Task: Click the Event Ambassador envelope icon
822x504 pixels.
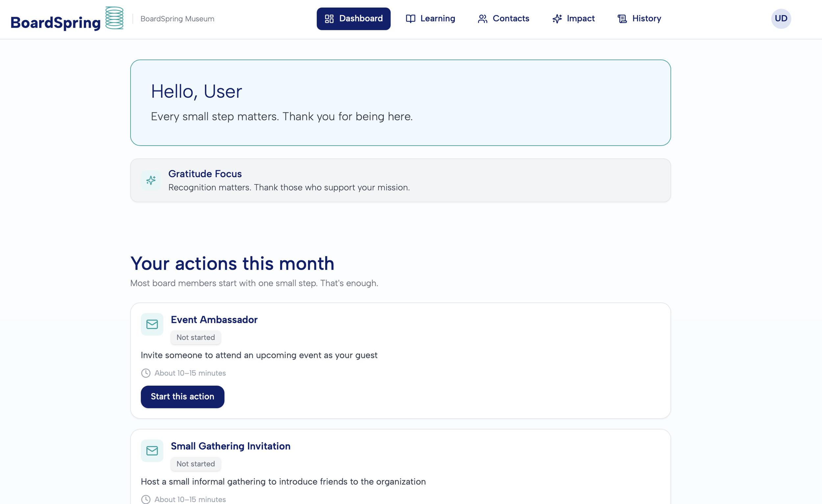Action: click(x=152, y=324)
